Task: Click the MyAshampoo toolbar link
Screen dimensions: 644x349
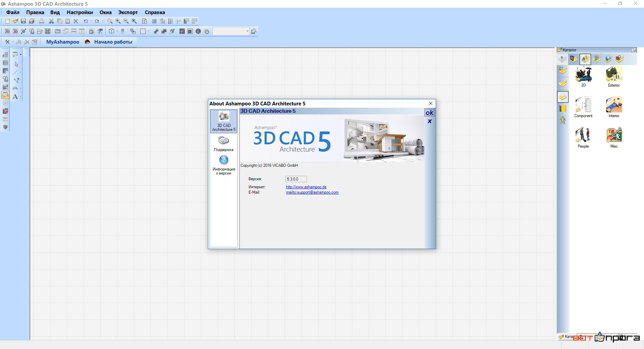Action: [63, 42]
